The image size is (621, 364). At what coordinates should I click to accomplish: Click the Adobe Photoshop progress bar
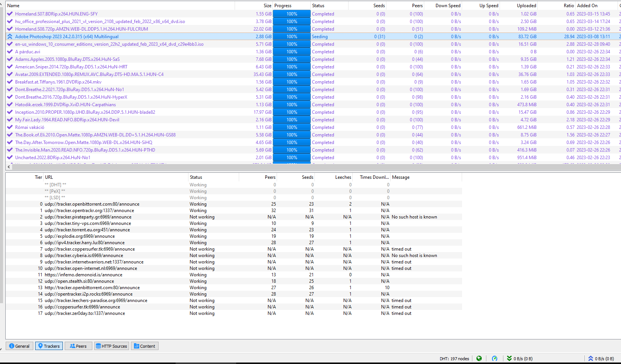[291, 36]
